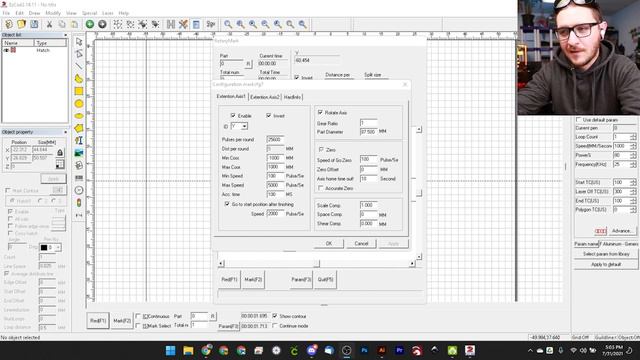Click Advance... in the pen parameters panel
Screen dimensions: 640x360
coord(621,231)
